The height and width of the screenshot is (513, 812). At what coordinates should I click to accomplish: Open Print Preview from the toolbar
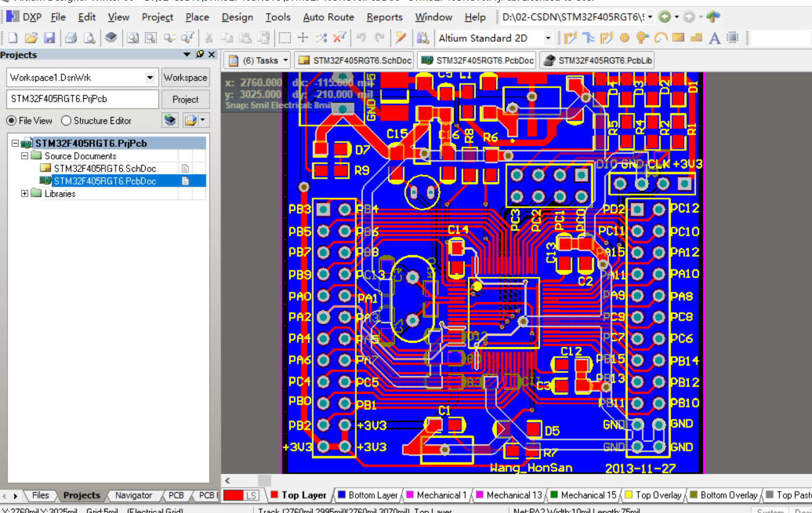(x=89, y=38)
